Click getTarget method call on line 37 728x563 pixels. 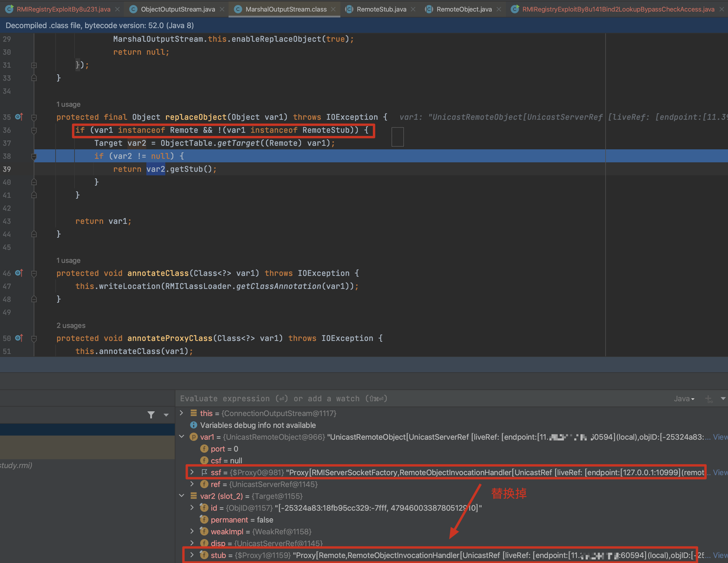coord(239,143)
